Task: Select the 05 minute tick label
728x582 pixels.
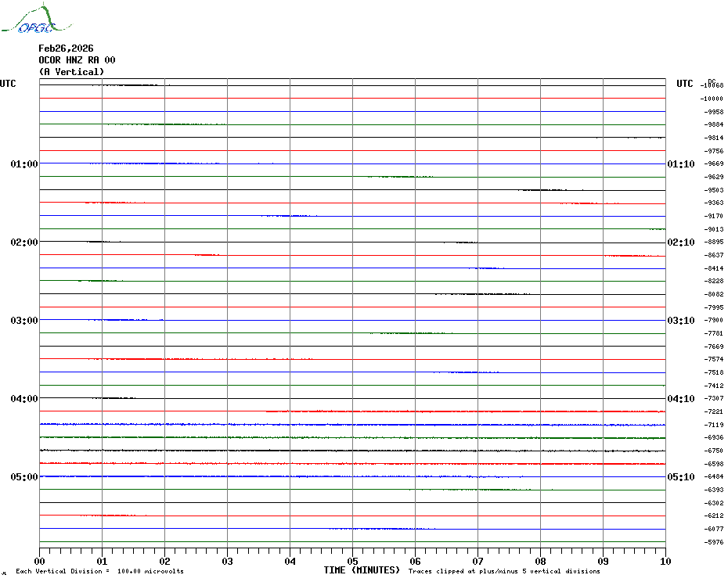Action: [352, 561]
